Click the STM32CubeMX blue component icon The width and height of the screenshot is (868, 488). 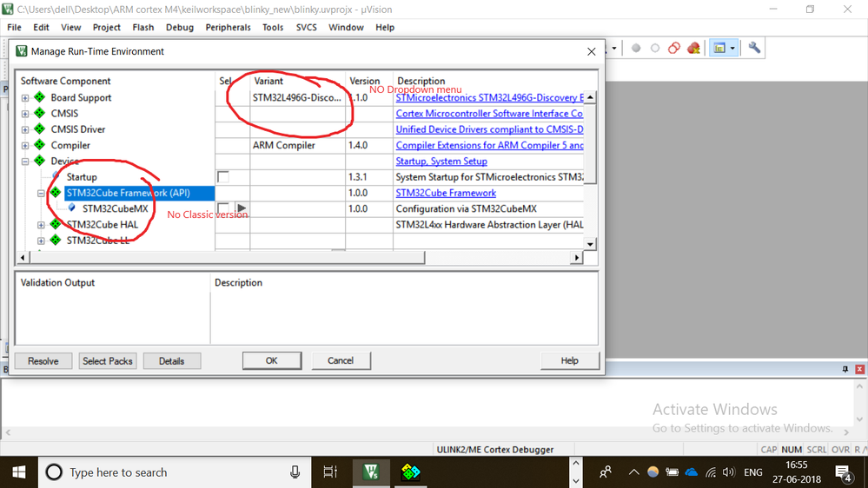coord(71,208)
